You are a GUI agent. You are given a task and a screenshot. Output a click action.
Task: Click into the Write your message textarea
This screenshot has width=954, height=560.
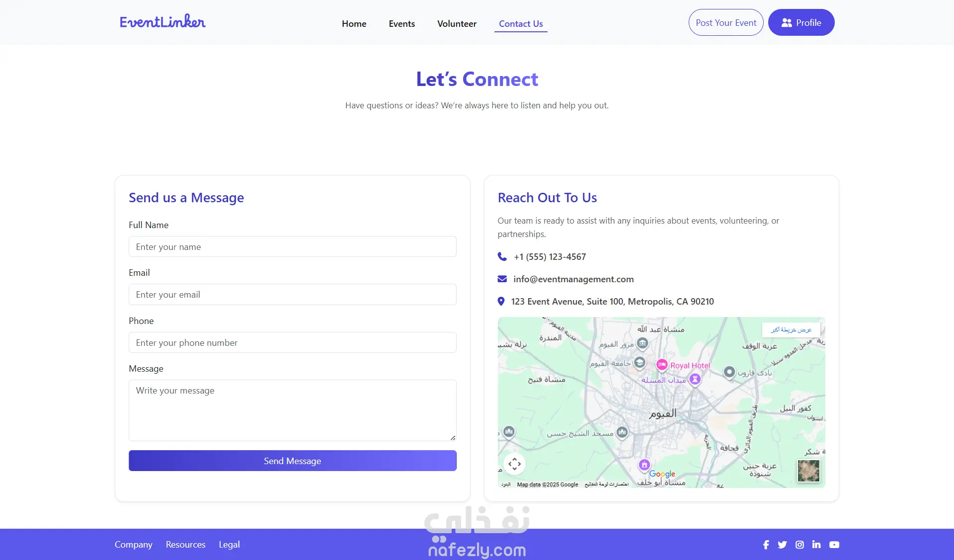pos(292,410)
